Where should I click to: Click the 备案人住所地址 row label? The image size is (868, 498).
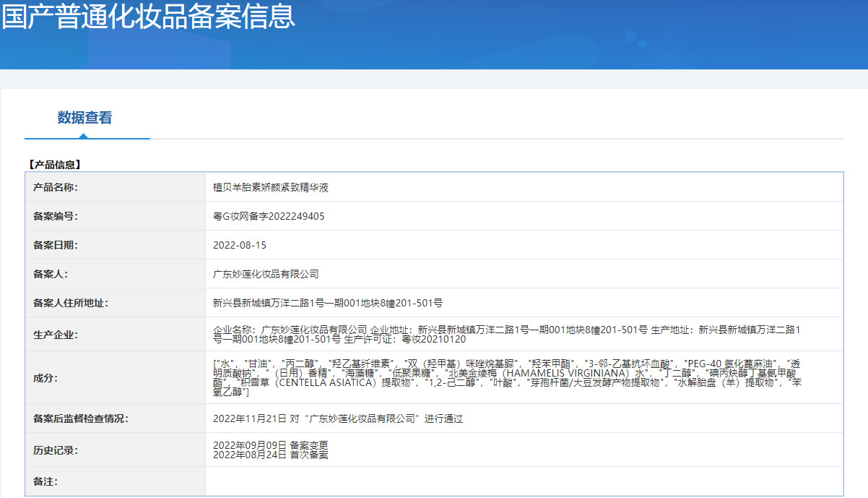click(71, 303)
